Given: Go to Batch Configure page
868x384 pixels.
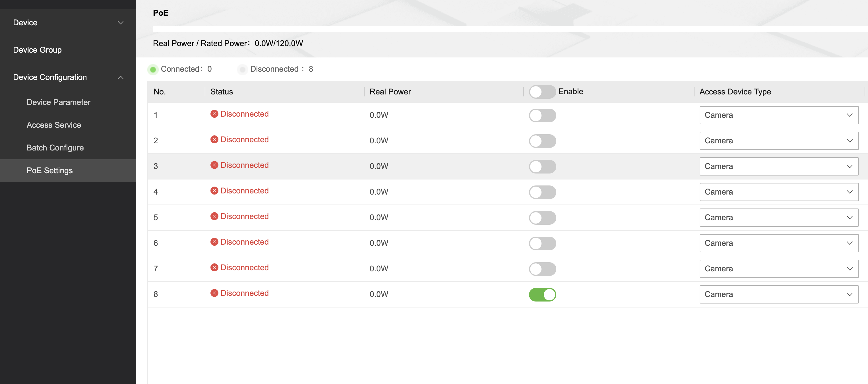Looking at the screenshot, I should click(x=55, y=148).
